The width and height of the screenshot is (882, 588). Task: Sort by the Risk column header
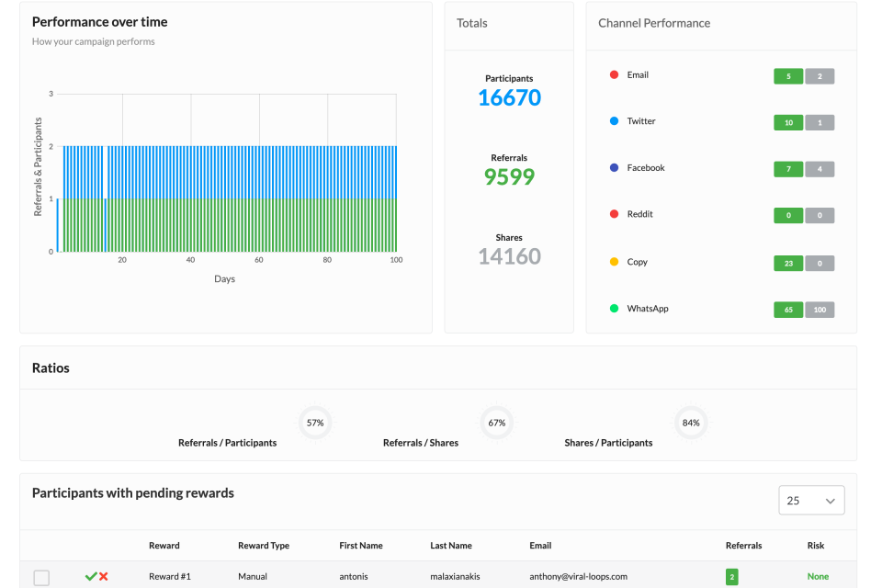point(816,546)
